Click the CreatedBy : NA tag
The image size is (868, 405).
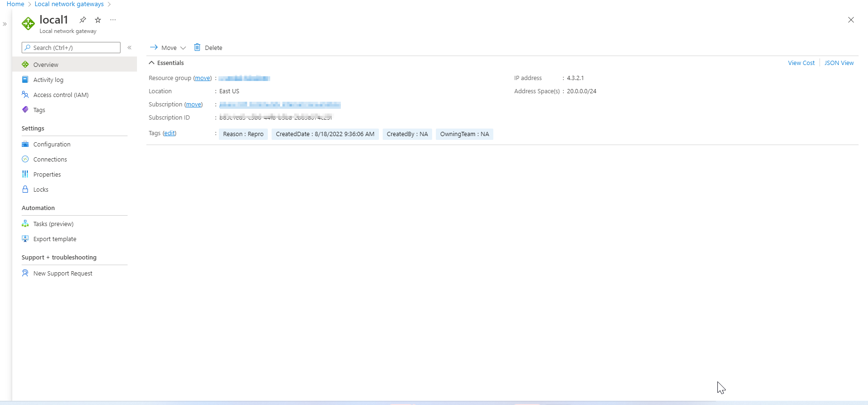pyautogui.click(x=407, y=134)
